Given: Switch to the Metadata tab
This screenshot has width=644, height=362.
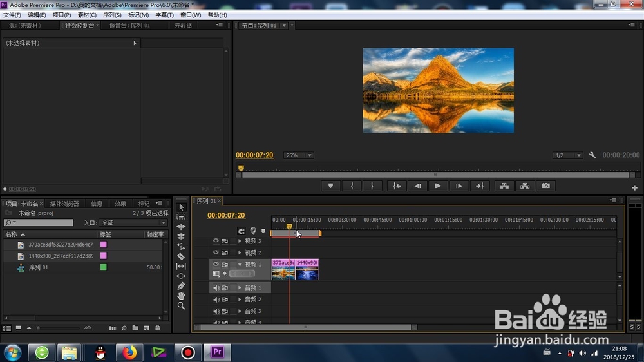Looking at the screenshot, I should click(x=183, y=26).
